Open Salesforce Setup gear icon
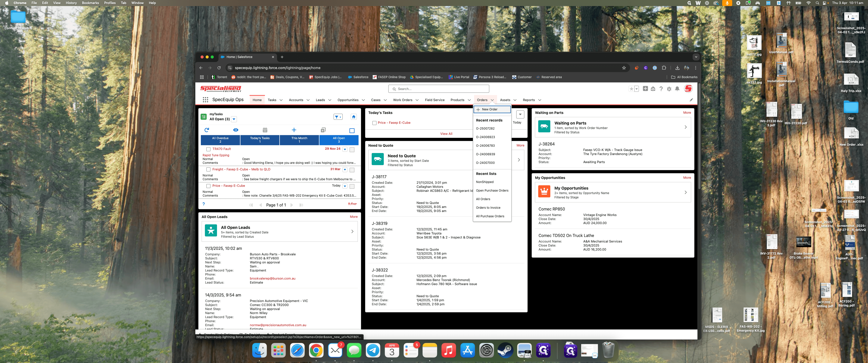This screenshot has width=868, height=363. point(669,89)
